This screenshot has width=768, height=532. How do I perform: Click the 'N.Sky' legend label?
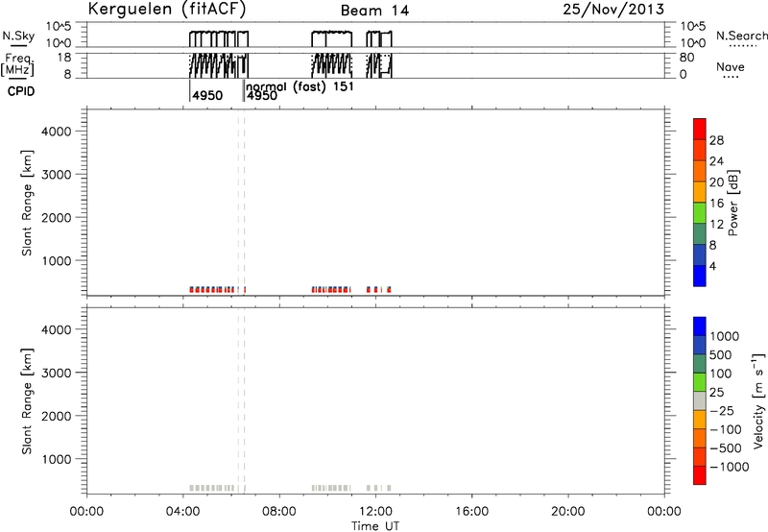(18, 36)
